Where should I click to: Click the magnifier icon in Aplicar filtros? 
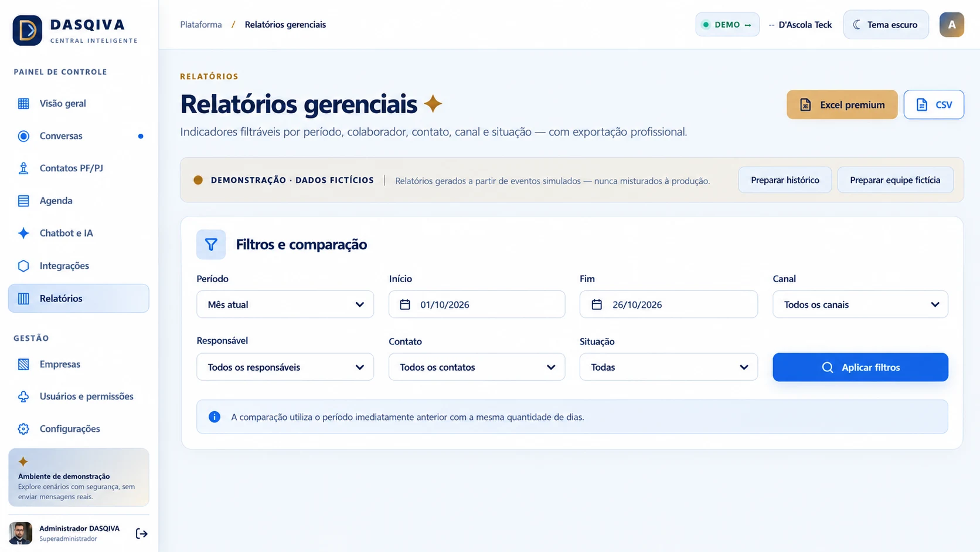point(828,367)
